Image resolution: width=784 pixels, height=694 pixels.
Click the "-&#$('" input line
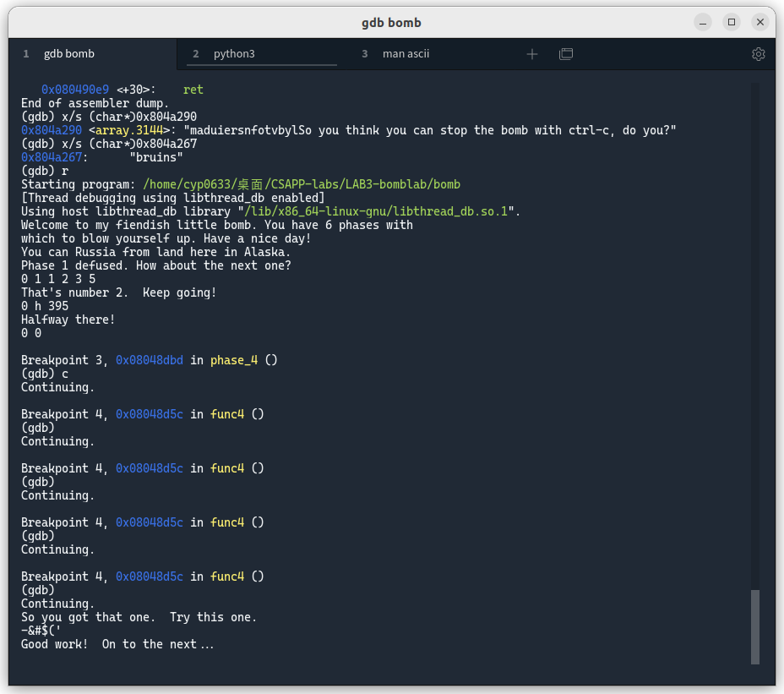(x=41, y=631)
